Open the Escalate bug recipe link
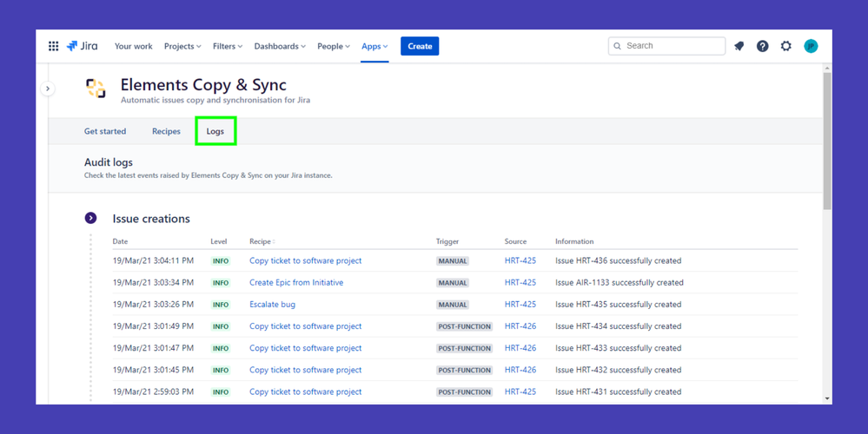Image resolution: width=868 pixels, height=434 pixels. 272,305
